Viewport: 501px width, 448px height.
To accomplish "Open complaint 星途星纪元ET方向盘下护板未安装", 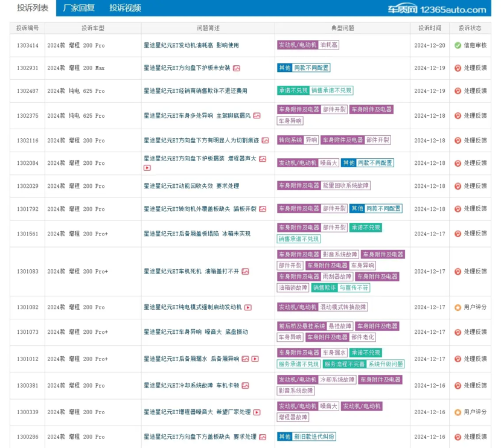I will click(187, 68).
